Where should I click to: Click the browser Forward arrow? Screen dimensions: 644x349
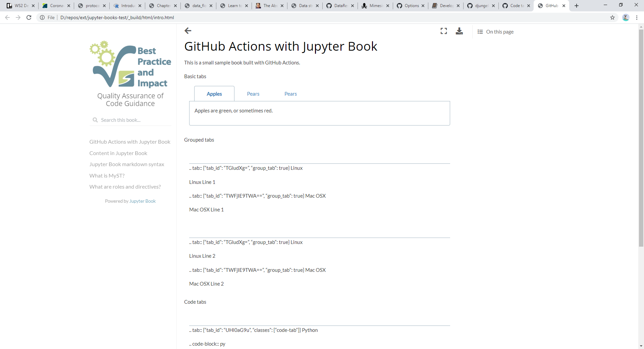[18, 17]
